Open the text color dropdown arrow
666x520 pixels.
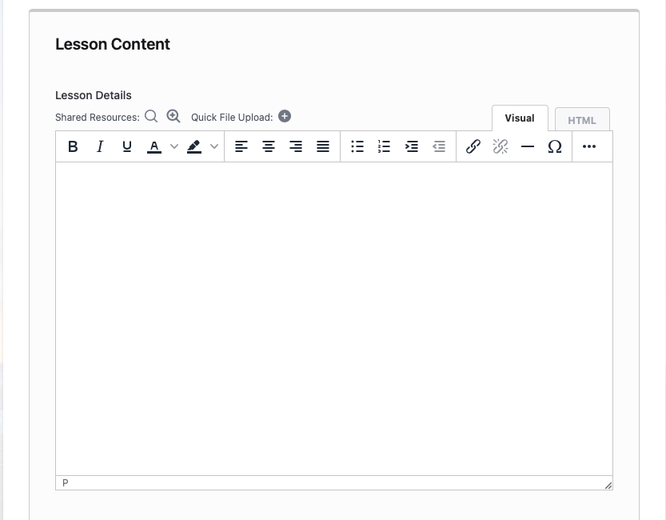click(x=174, y=147)
